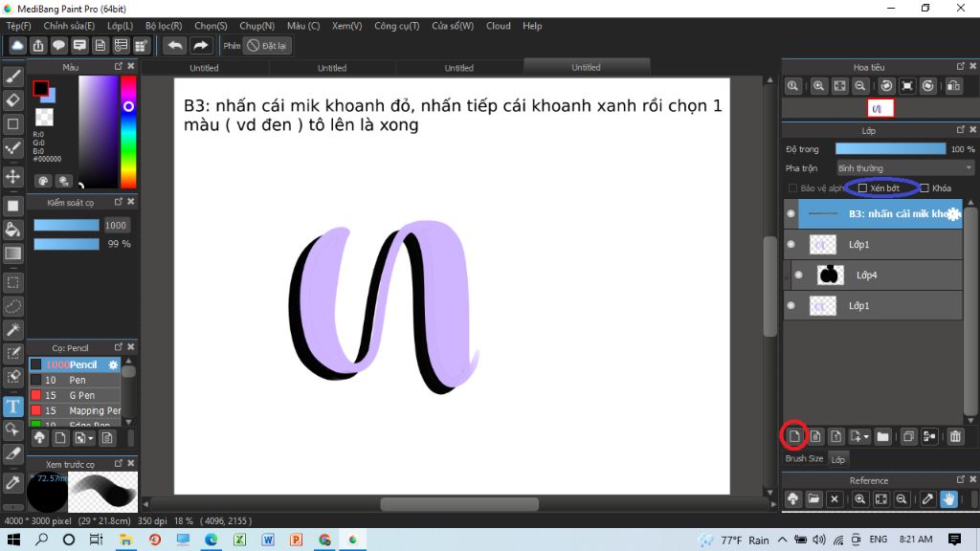Select the Eyedropper tool
Screen dimensions: 980x551
(x=13, y=482)
